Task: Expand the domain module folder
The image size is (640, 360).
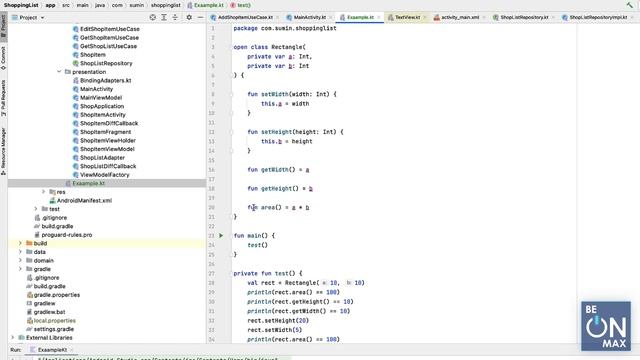Action: pyautogui.click(x=20, y=260)
